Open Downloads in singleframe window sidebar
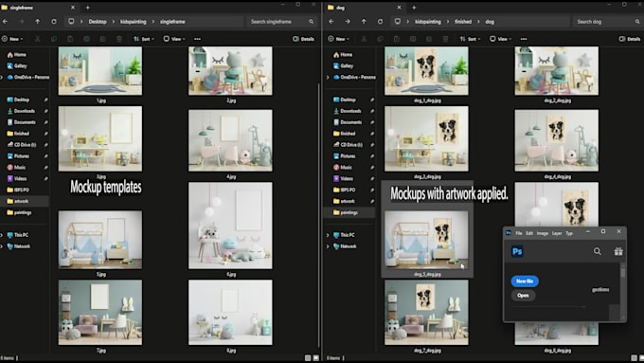644x363 pixels. (25, 111)
